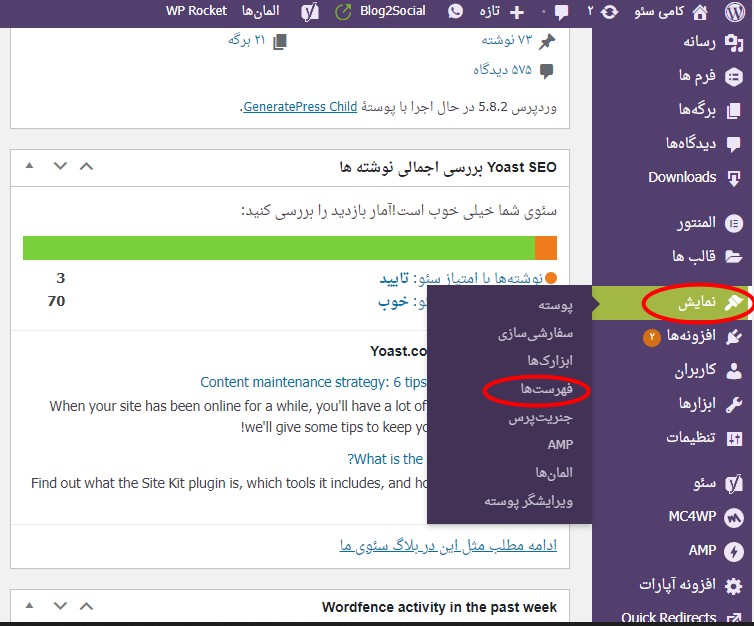The image size is (754, 626).
Task: Click the GeneratePress Child theme link
Action: [300, 107]
